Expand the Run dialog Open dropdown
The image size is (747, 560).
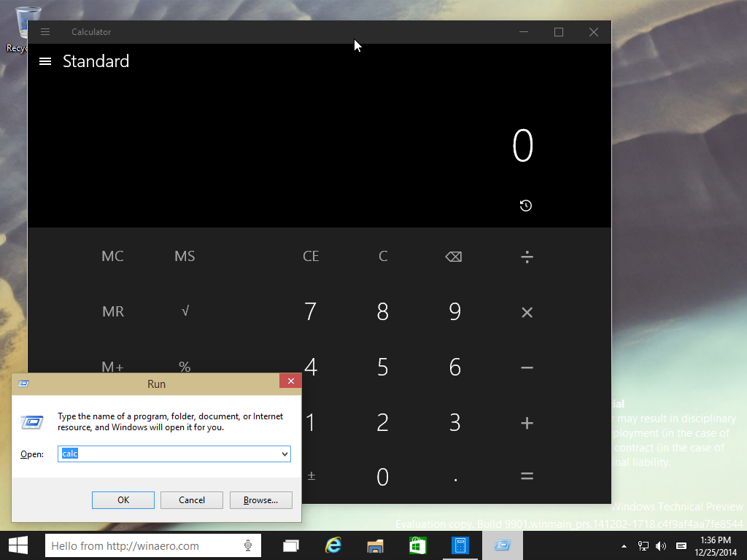click(x=285, y=454)
